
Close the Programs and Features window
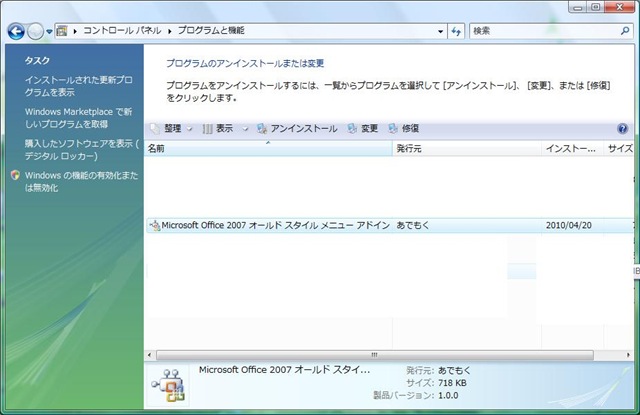click(620, 7)
